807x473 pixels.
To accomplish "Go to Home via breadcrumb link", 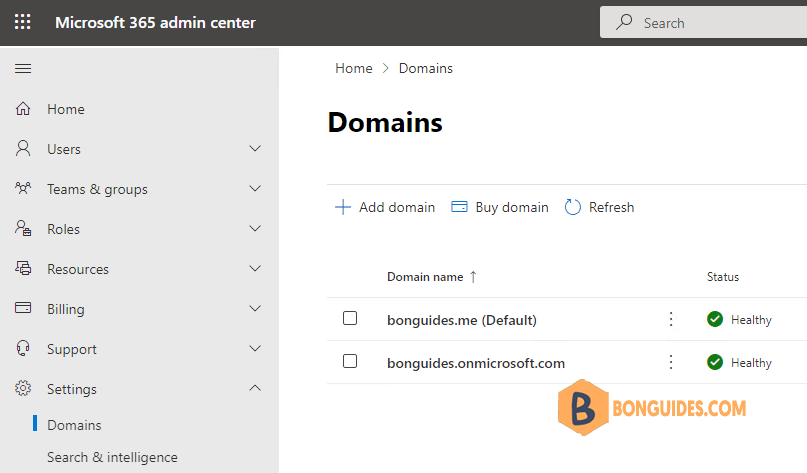I will (354, 68).
